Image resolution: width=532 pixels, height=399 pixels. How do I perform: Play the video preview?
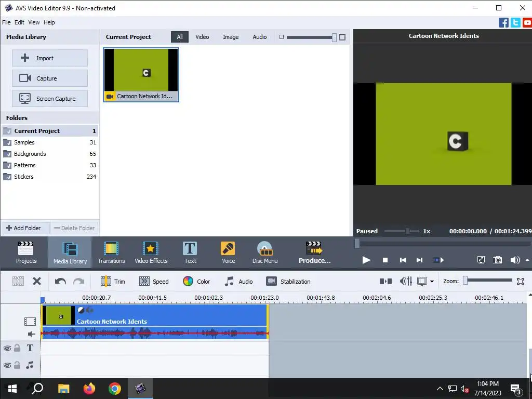(x=366, y=260)
